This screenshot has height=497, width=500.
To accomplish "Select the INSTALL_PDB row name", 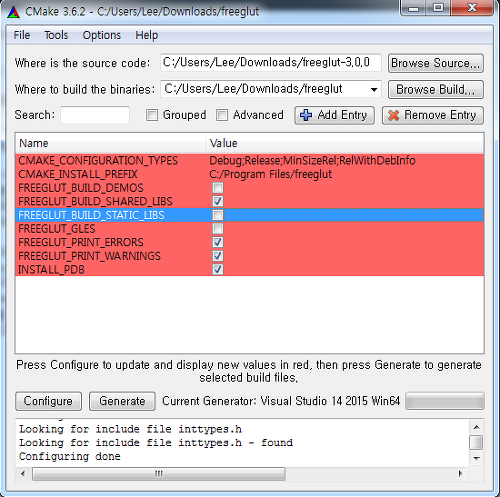I will point(51,269).
